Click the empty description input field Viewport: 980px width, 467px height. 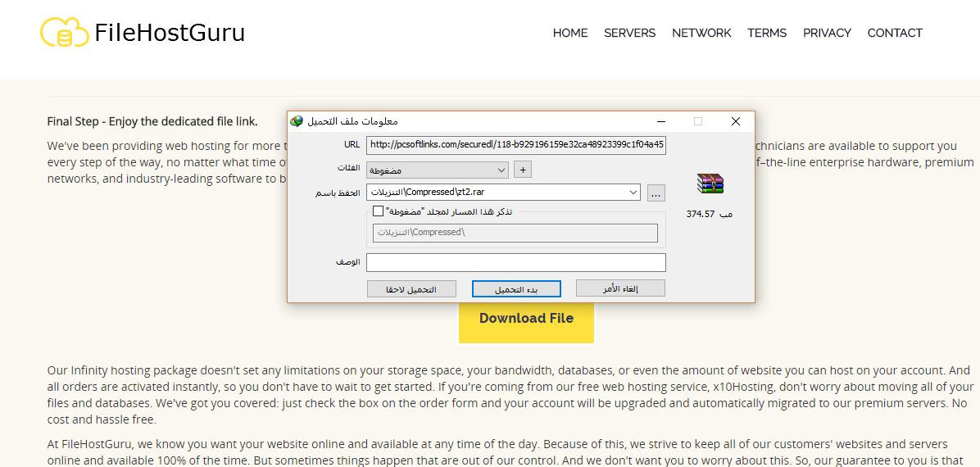[516, 262]
